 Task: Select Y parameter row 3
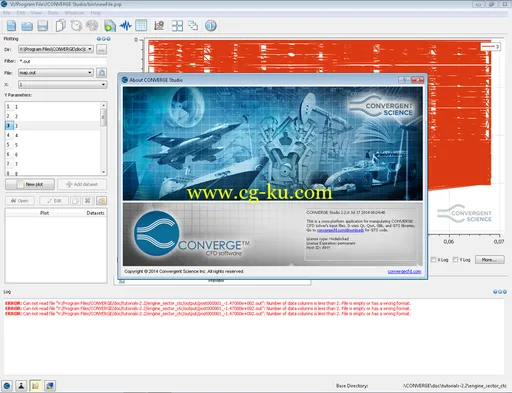click(53, 126)
